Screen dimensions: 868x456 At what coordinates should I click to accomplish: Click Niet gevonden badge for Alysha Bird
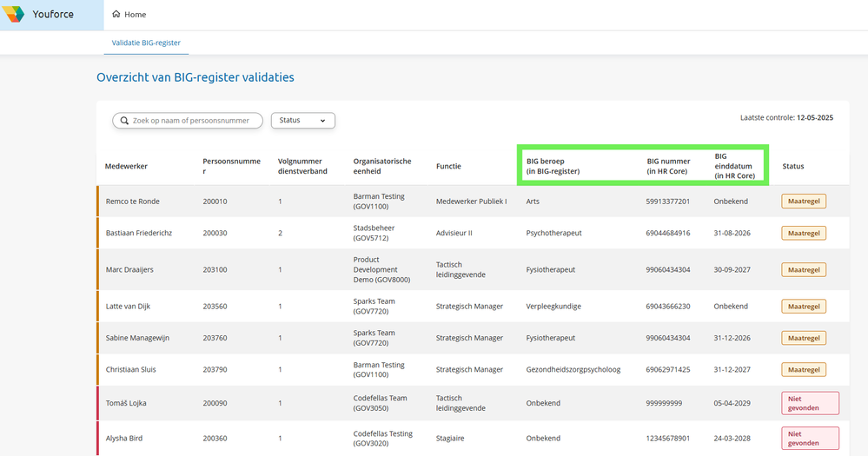tap(810, 438)
